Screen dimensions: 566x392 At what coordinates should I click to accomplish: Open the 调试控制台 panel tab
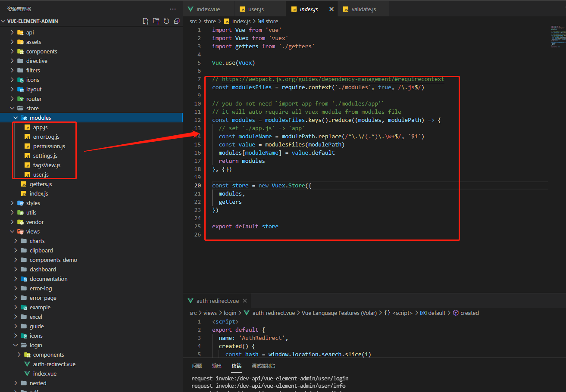[263, 366]
